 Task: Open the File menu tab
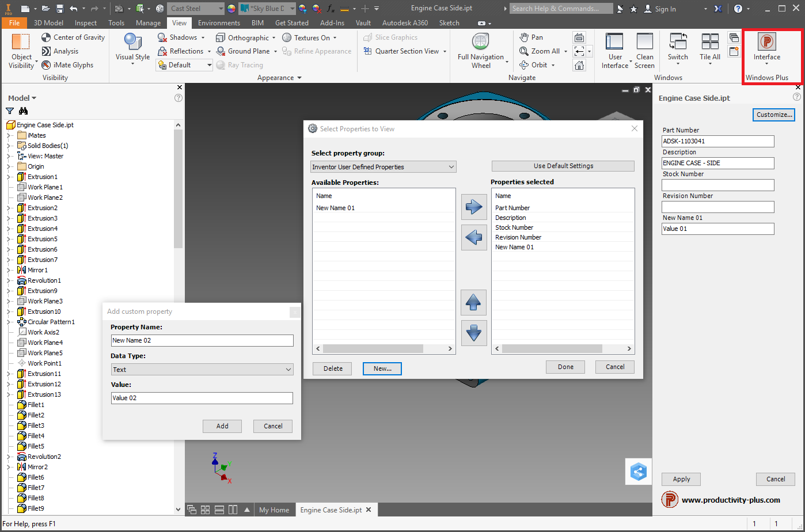(x=14, y=23)
